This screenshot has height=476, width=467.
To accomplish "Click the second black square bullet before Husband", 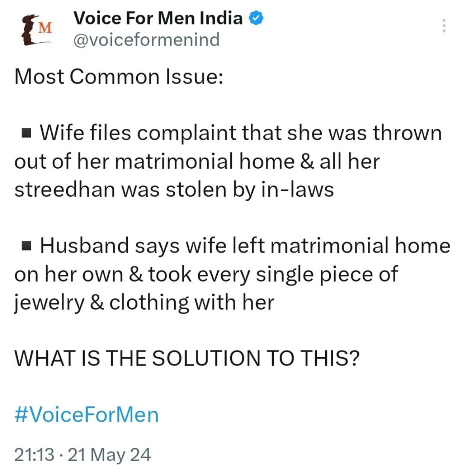I will [26, 246].
